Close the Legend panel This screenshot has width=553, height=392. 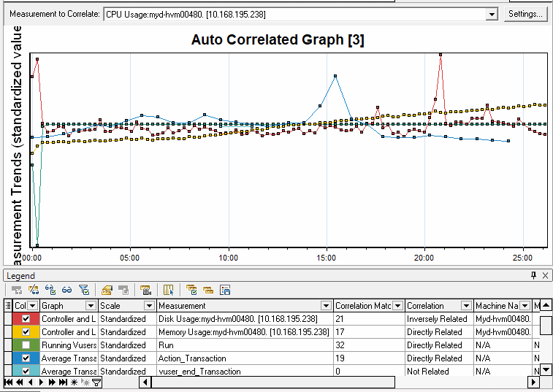[x=545, y=275]
